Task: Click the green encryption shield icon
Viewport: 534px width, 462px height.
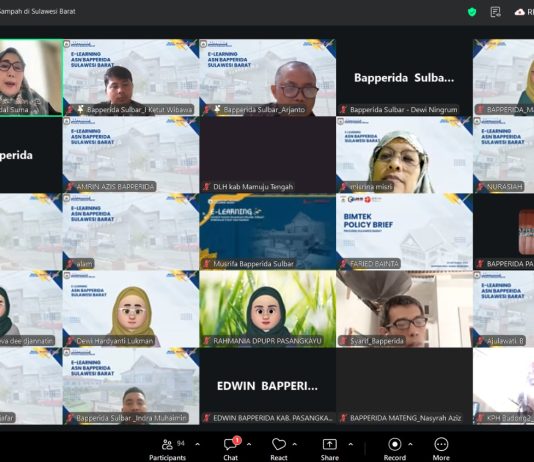Action: [472, 12]
